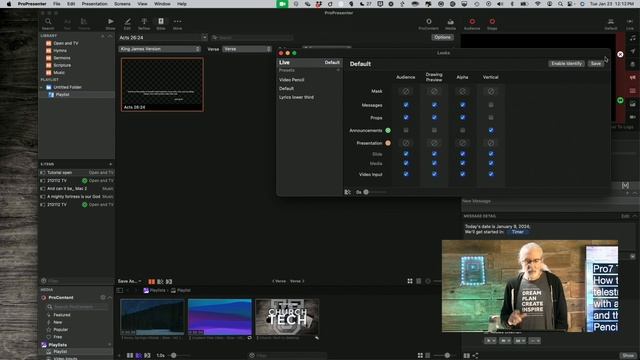
Task: Set Mask for the Audience screen
Action: pos(406,91)
